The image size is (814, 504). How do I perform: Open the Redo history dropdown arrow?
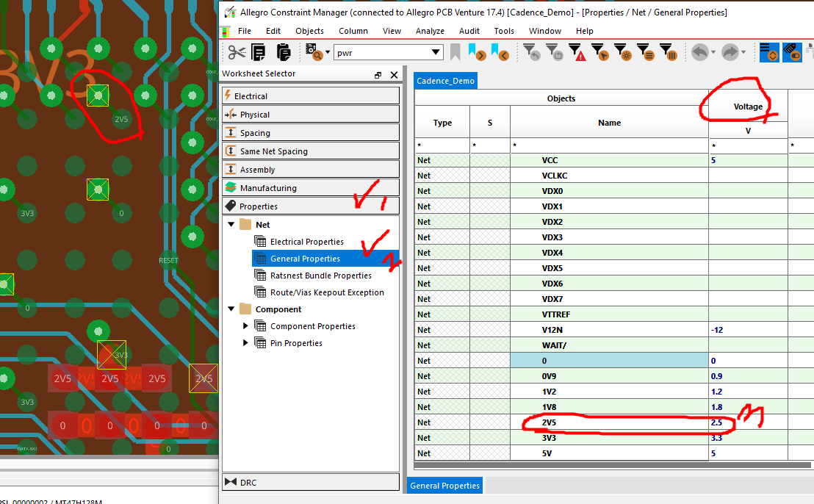(743, 52)
